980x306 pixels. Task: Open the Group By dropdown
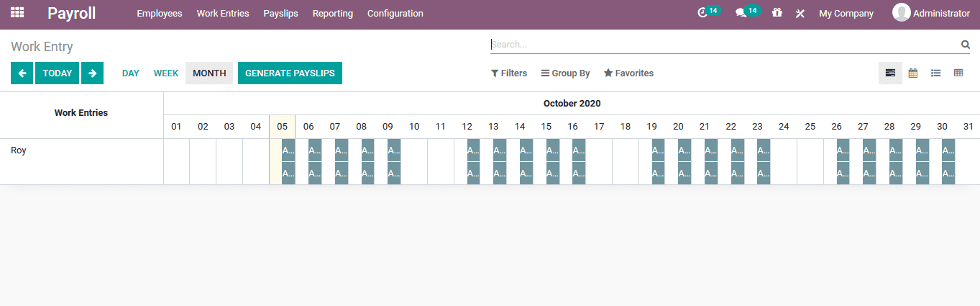(x=565, y=73)
